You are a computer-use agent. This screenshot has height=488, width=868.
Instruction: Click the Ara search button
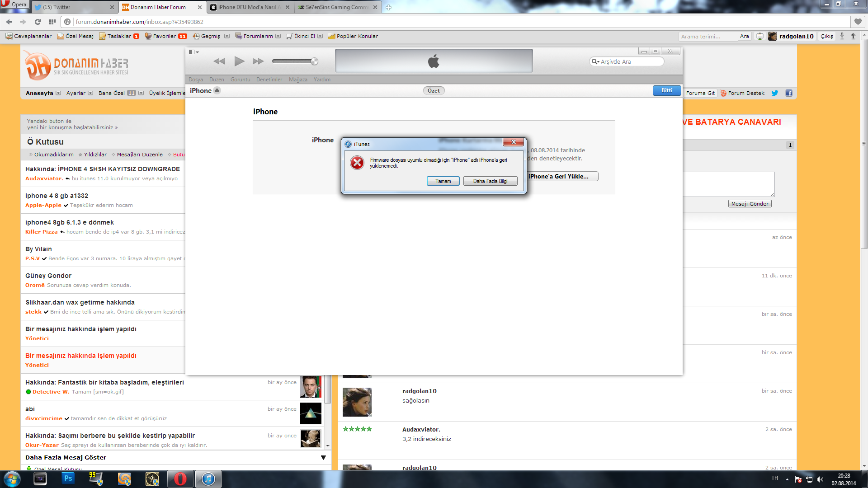[x=744, y=37]
